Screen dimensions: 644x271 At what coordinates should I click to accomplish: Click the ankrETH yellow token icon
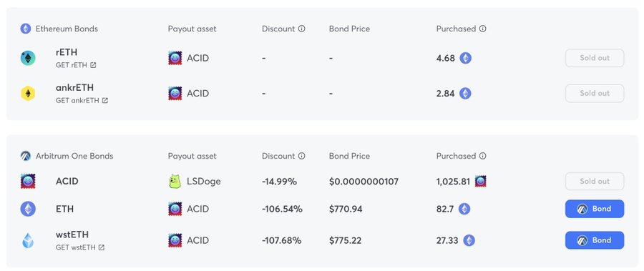click(x=28, y=93)
